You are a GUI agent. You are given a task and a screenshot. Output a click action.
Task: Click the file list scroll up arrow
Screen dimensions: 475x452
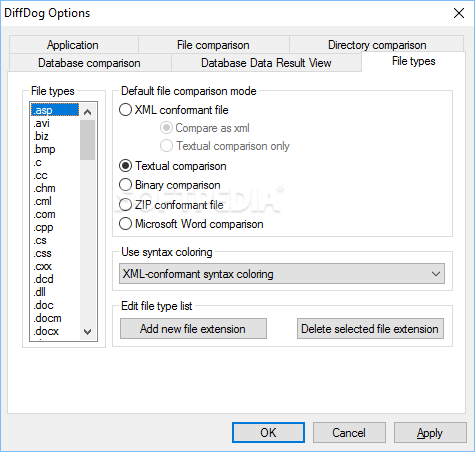(x=88, y=112)
